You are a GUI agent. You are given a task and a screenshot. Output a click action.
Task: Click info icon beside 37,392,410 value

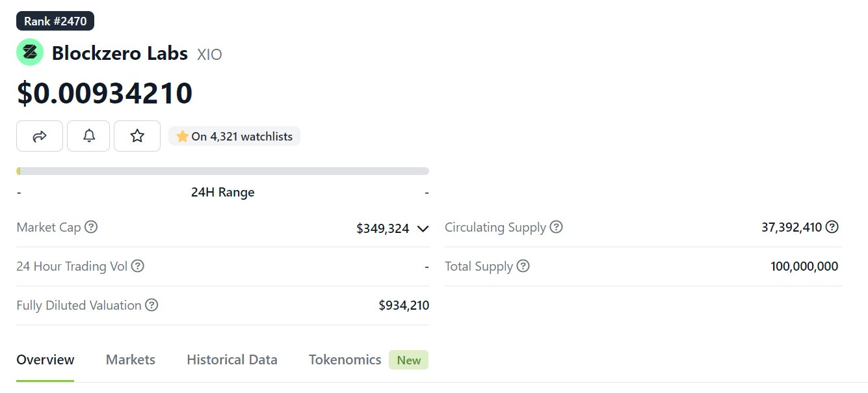(x=832, y=227)
